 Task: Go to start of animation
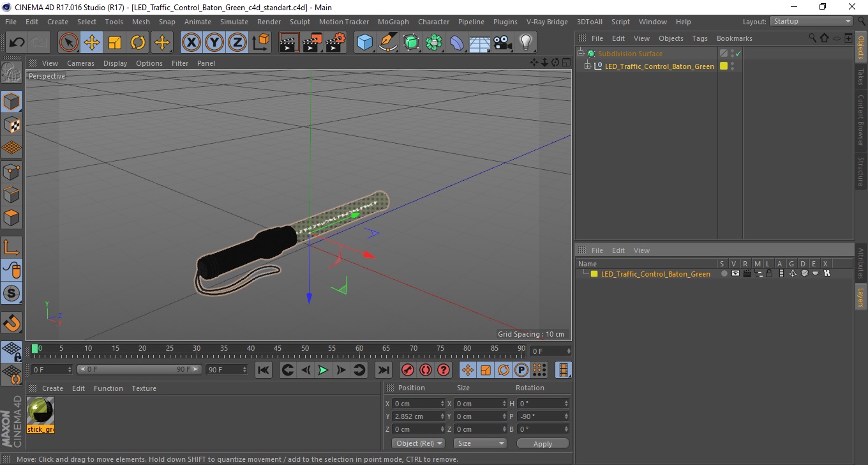pyautogui.click(x=264, y=370)
